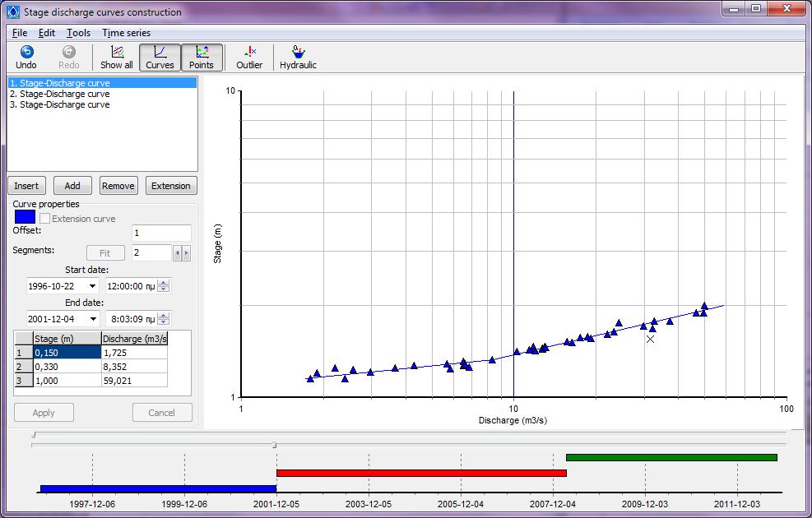812x518 pixels.
Task: Select stage cell 0,330
Action: click(67, 367)
